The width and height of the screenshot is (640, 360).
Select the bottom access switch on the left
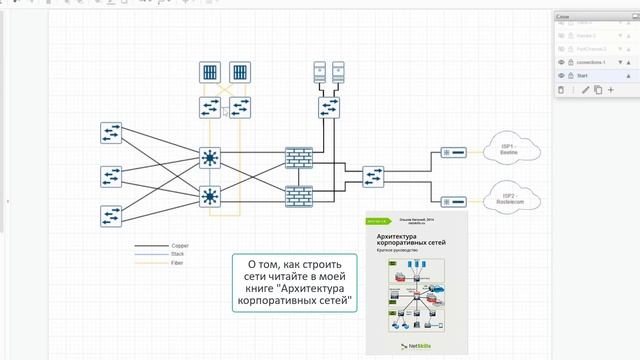coord(111,216)
